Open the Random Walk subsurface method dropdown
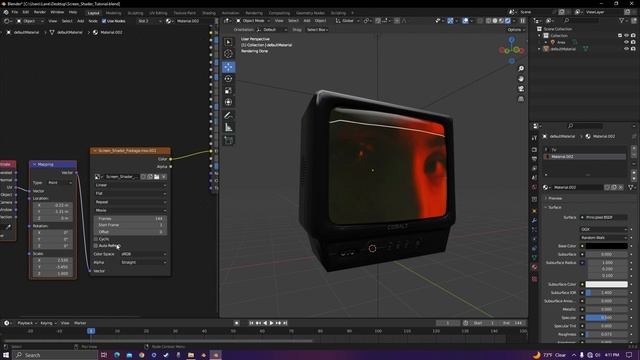 [x=604, y=238]
